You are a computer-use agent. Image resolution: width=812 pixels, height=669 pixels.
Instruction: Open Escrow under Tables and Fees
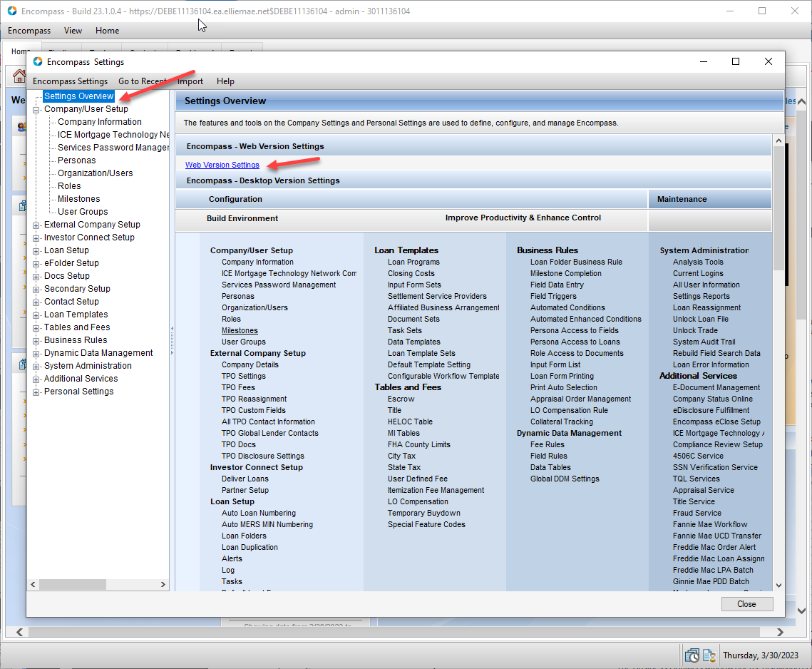point(401,399)
